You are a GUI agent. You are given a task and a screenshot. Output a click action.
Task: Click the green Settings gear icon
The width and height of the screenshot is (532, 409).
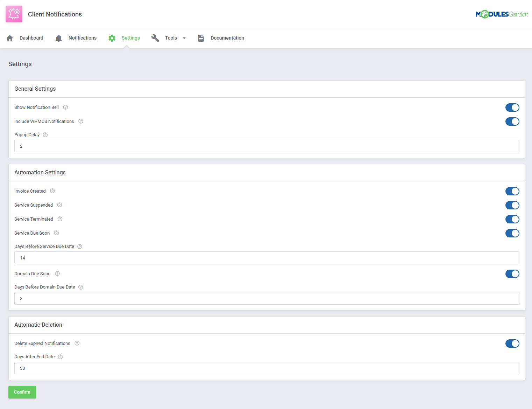point(112,38)
